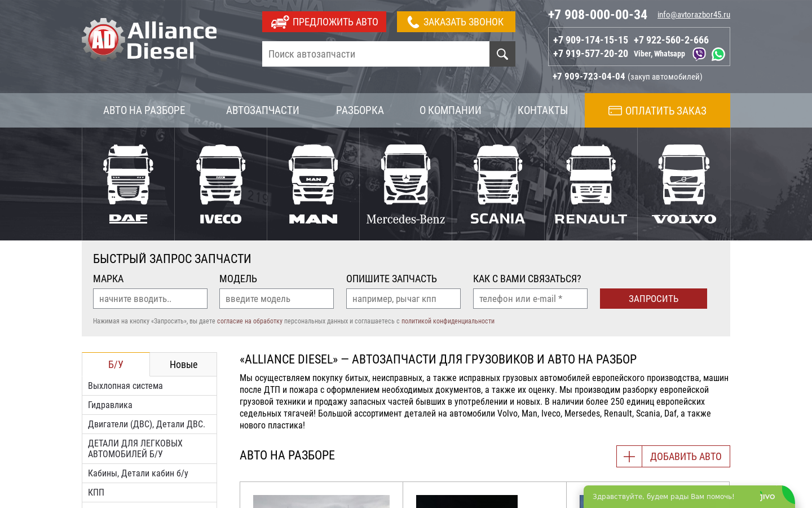Image resolution: width=812 pixels, height=508 pixels.
Task: Open the КПП category
Action: coord(149,493)
